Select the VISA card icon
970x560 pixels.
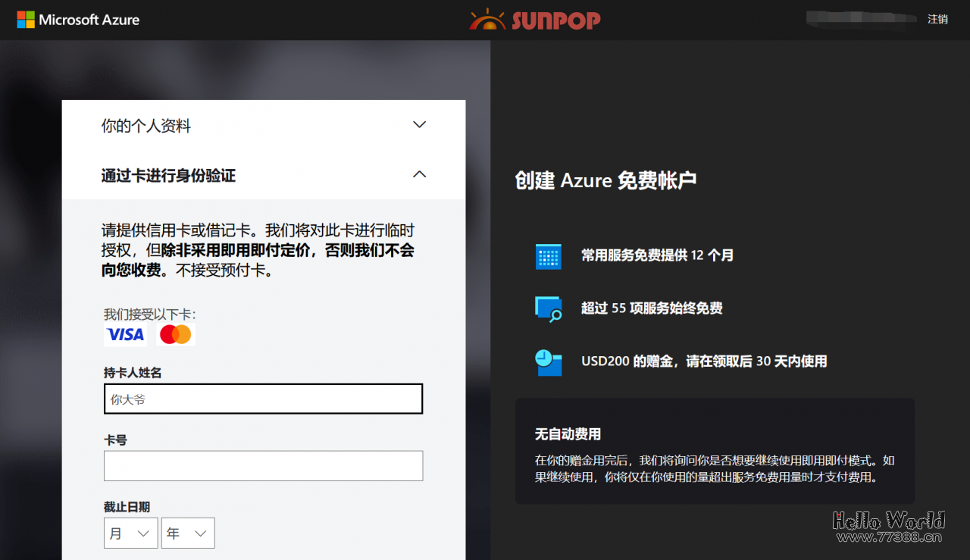click(126, 334)
